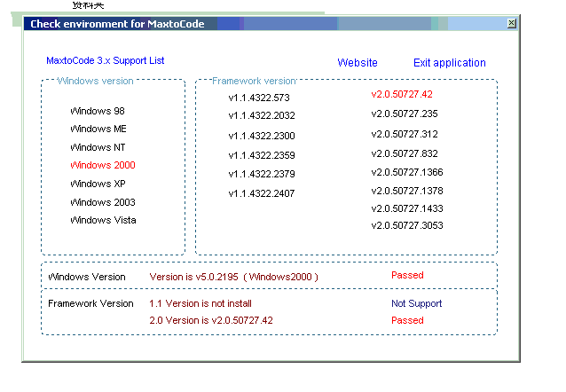Click framework version v1.1.4322.2032

(262, 115)
